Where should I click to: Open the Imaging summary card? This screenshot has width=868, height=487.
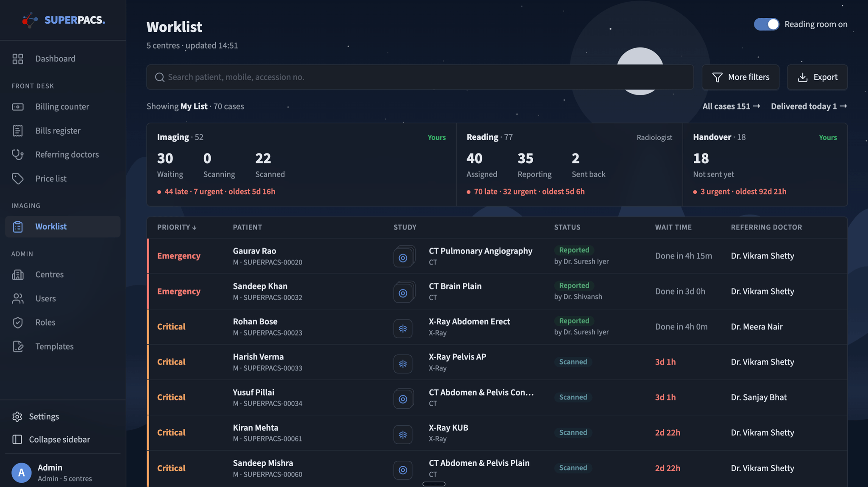tap(301, 164)
